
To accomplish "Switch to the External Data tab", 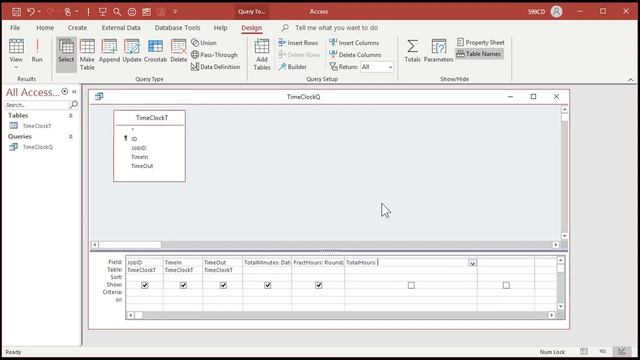I will [121, 28].
